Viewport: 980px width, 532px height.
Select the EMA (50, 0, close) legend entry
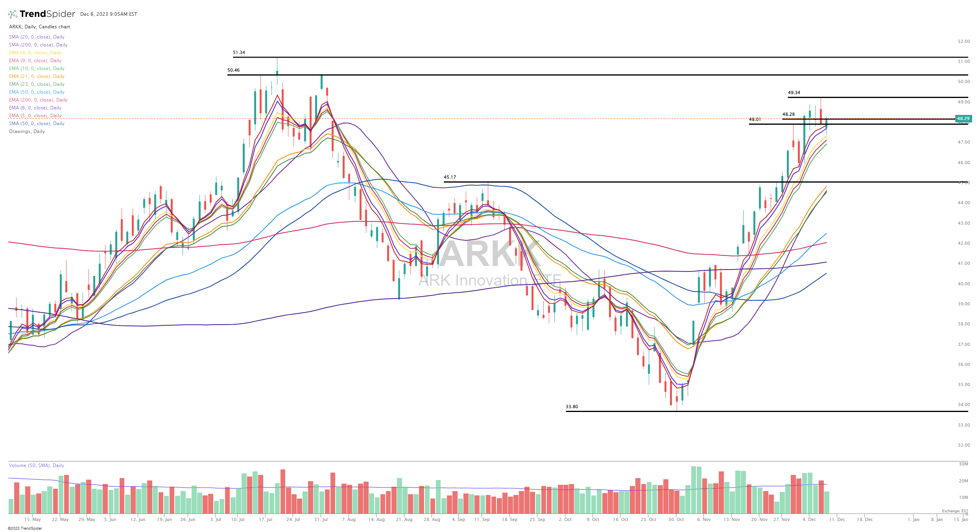(x=37, y=92)
